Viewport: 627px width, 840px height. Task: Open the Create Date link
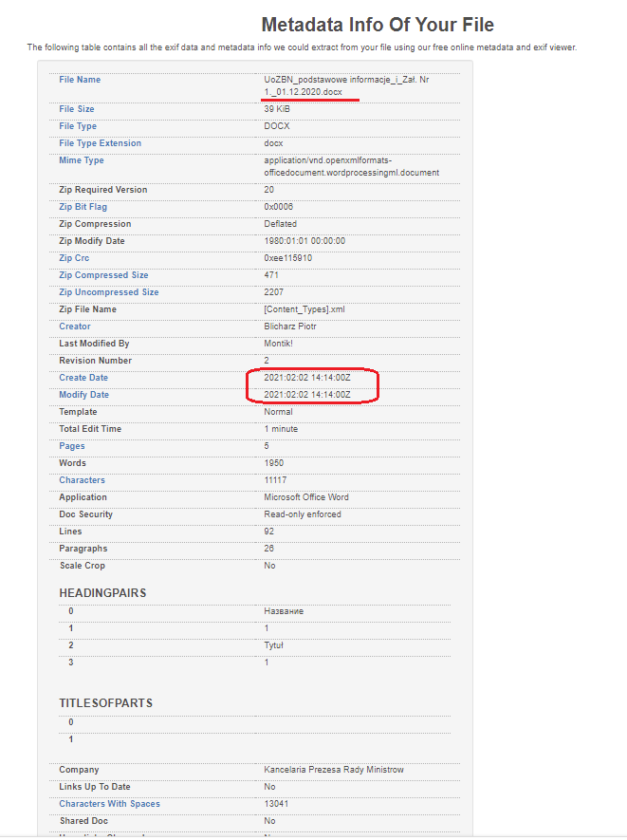[x=83, y=378]
